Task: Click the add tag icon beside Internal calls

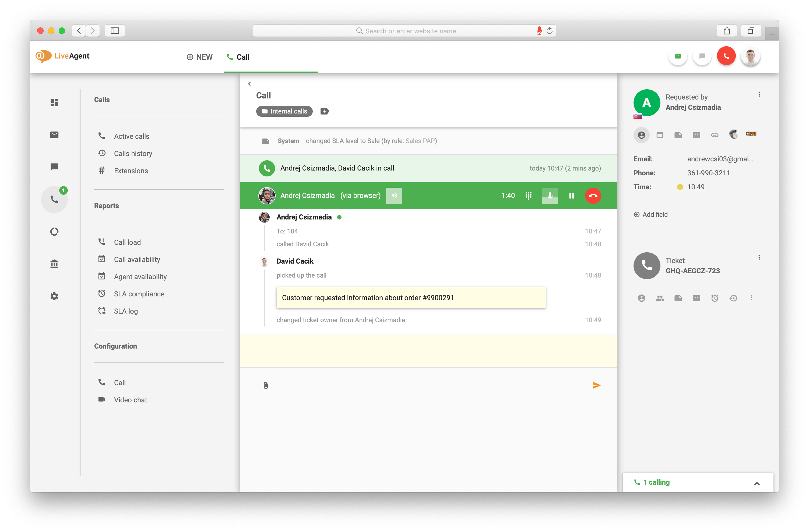Action: point(325,111)
